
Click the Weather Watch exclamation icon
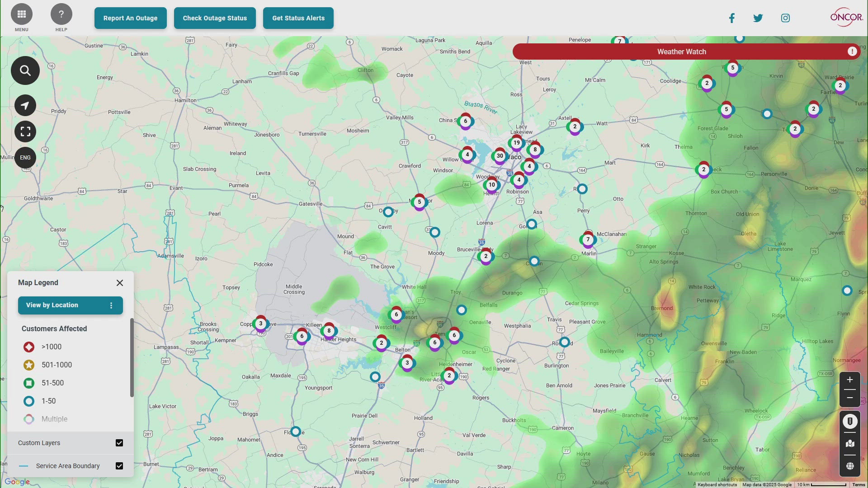tap(852, 52)
